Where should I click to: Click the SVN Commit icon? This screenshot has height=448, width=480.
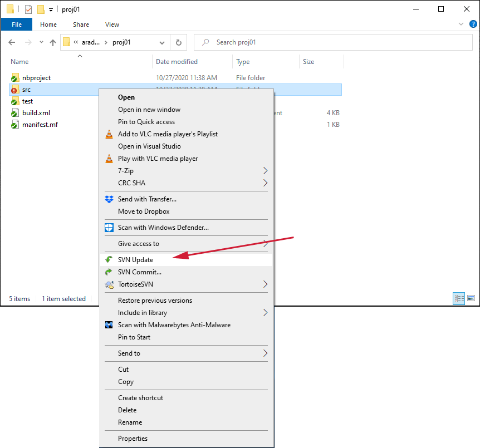[x=109, y=272]
